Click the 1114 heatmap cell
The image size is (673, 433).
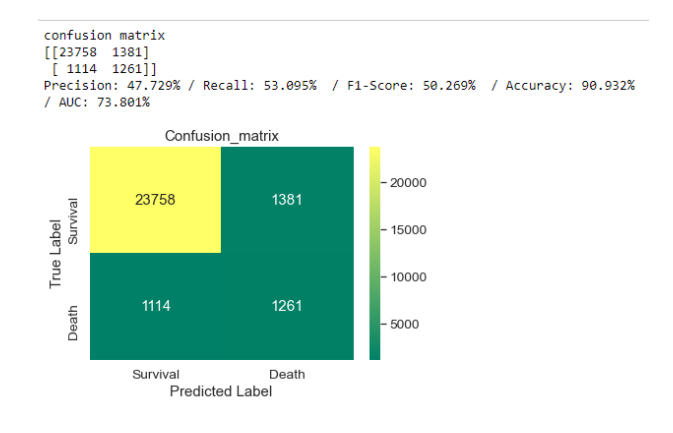155,306
